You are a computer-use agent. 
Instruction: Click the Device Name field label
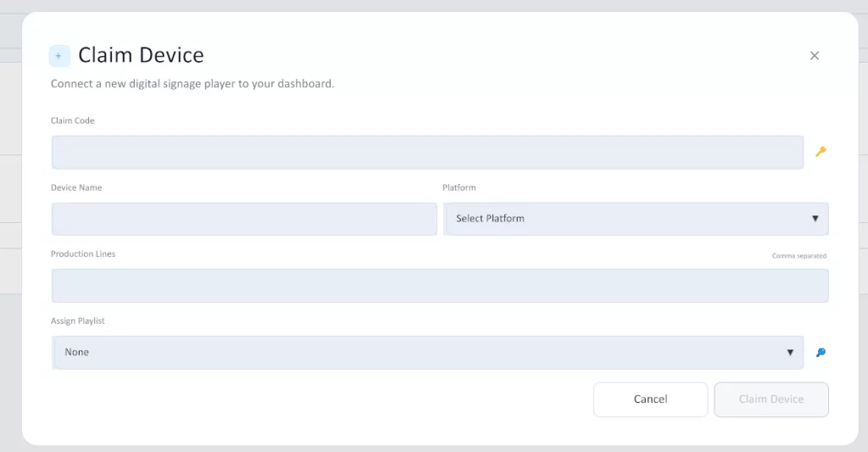[76, 187]
